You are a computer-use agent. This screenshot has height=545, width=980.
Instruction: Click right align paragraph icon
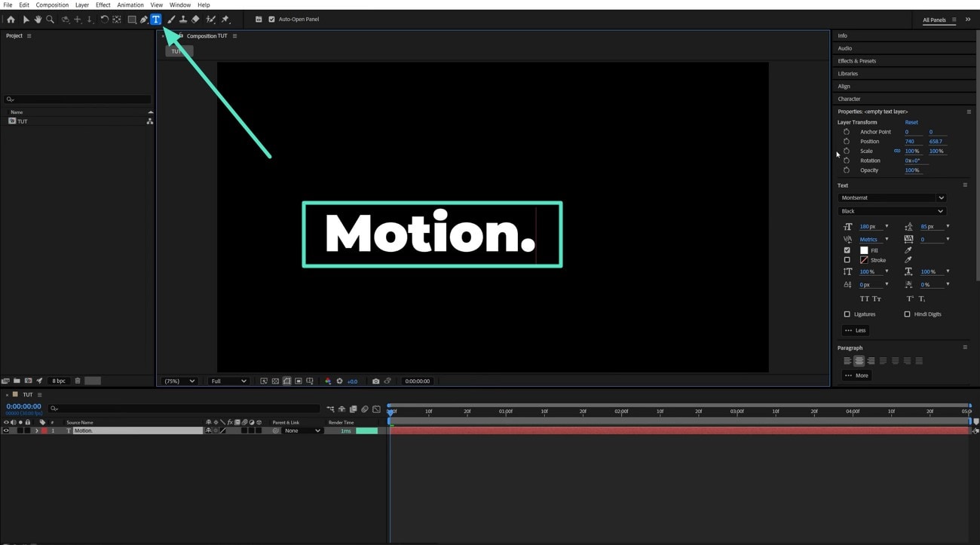[x=871, y=361]
